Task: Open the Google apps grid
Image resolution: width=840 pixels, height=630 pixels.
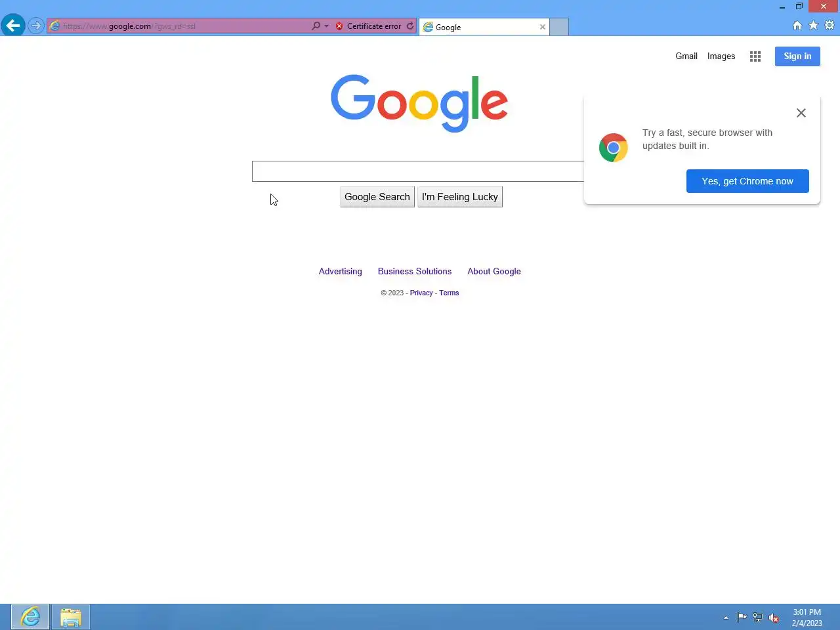Action: tap(755, 56)
